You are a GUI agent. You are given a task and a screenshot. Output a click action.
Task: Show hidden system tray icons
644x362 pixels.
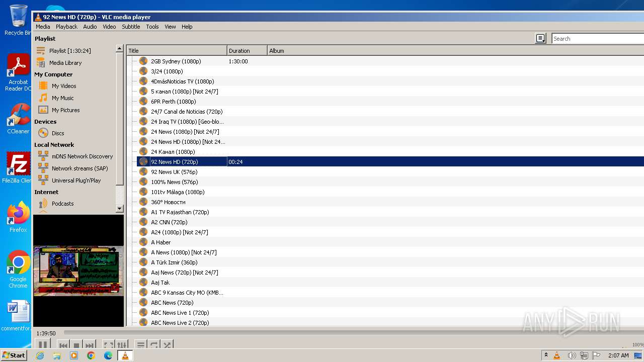546,355
